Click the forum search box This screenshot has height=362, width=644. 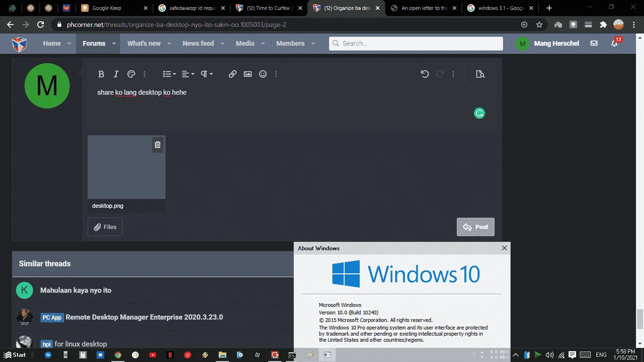click(x=416, y=43)
